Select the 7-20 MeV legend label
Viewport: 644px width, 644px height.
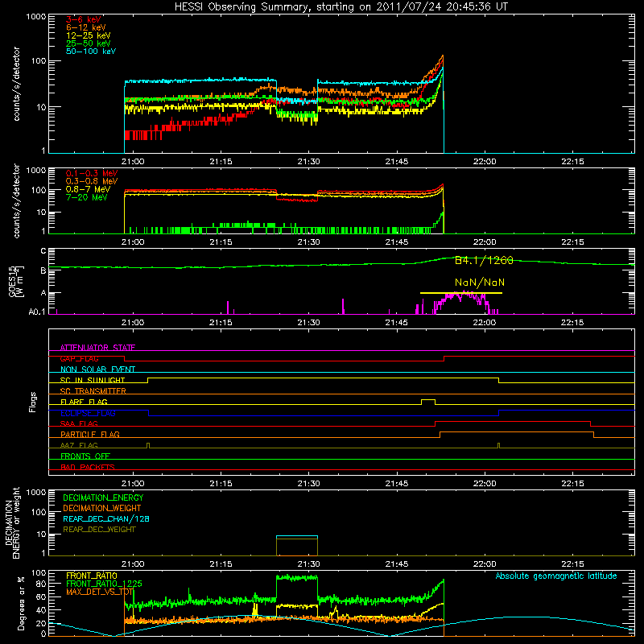tap(86, 197)
